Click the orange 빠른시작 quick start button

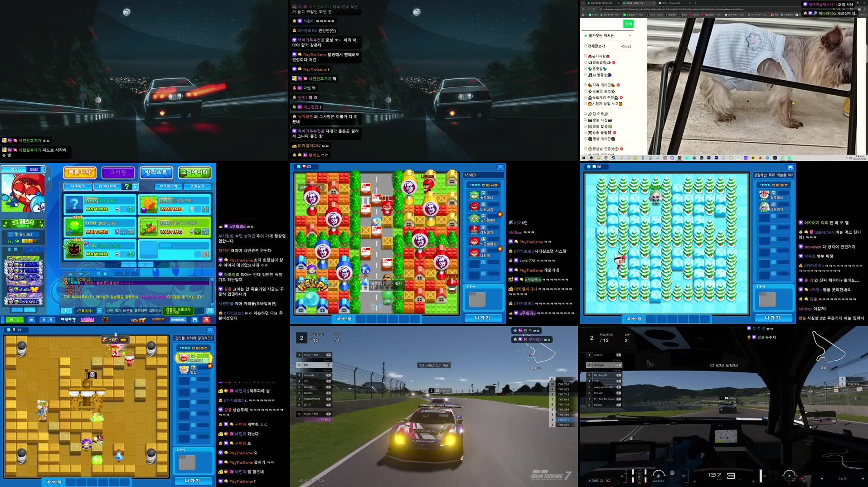coord(80,173)
